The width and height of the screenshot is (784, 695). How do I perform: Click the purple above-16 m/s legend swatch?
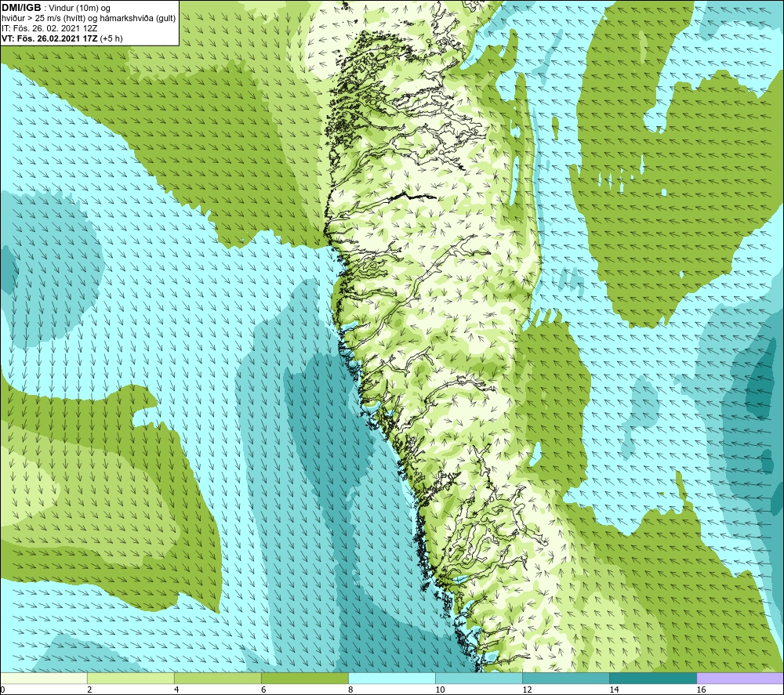[740, 678]
